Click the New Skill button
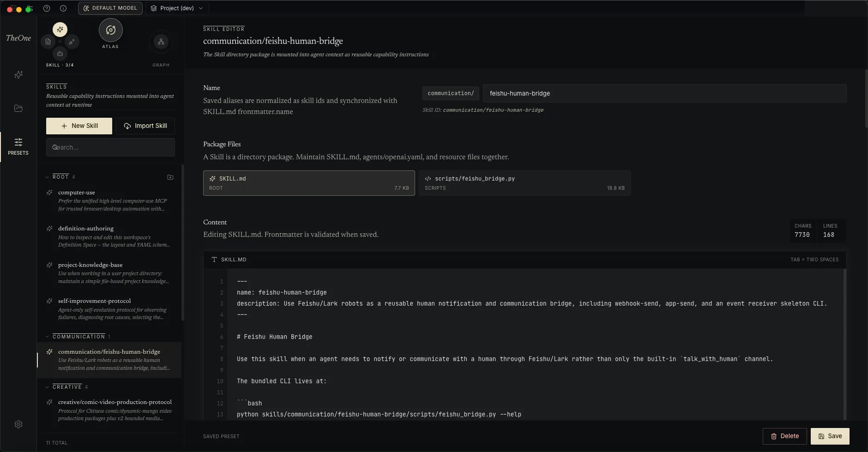Screen dimensions: 868x452 click(79, 126)
